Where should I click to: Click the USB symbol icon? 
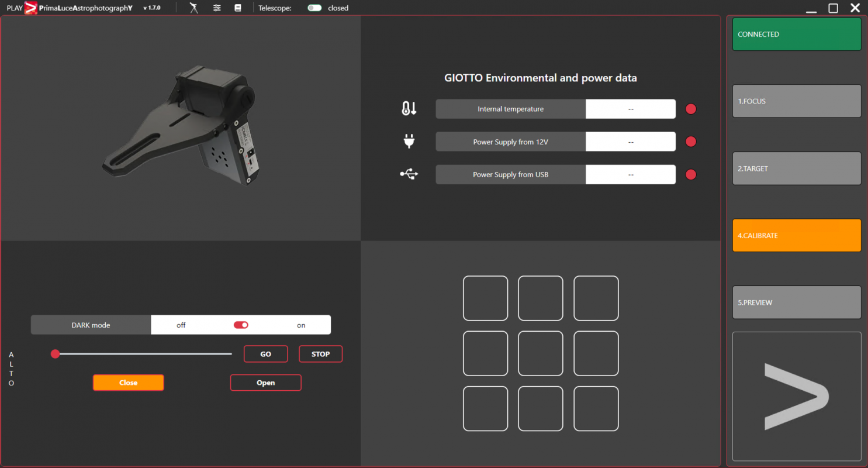click(409, 174)
